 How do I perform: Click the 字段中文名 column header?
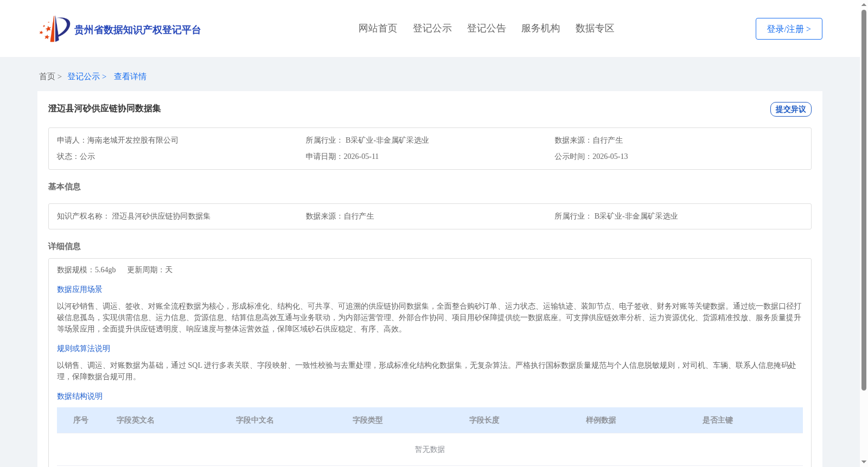click(x=255, y=420)
